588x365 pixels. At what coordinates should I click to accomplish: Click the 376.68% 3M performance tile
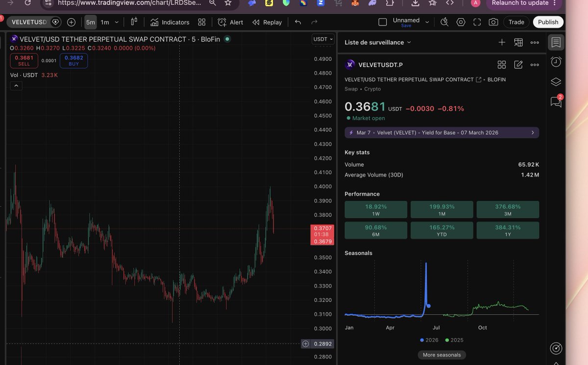point(508,209)
